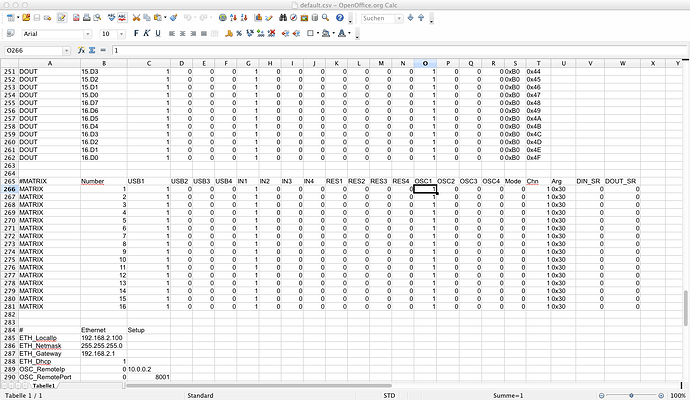Open the Navigator compass icon
The image size is (690, 400).
pyautogui.click(x=294, y=18)
